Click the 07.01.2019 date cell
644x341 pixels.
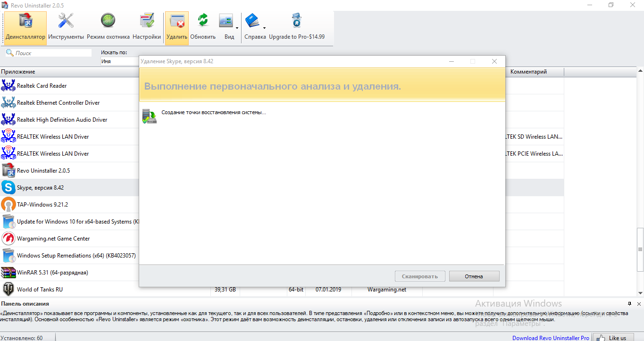[328, 290]
